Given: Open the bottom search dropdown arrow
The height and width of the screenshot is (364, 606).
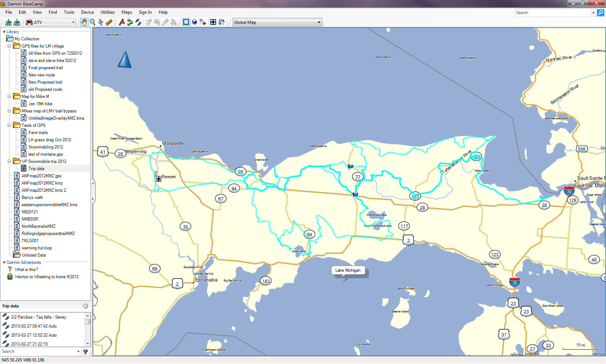Looking at the screenshot, I should click(78, 352).
